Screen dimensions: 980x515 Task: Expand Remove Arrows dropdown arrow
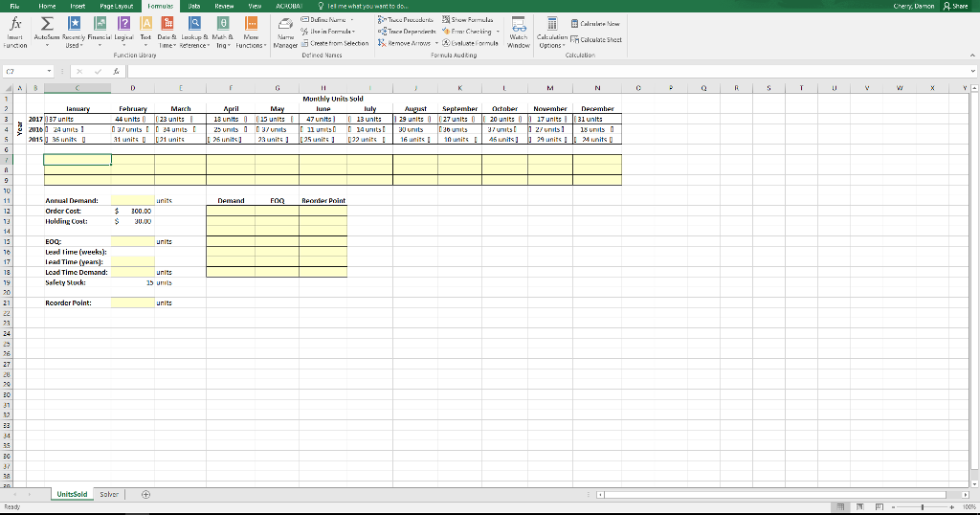(436, 43)
